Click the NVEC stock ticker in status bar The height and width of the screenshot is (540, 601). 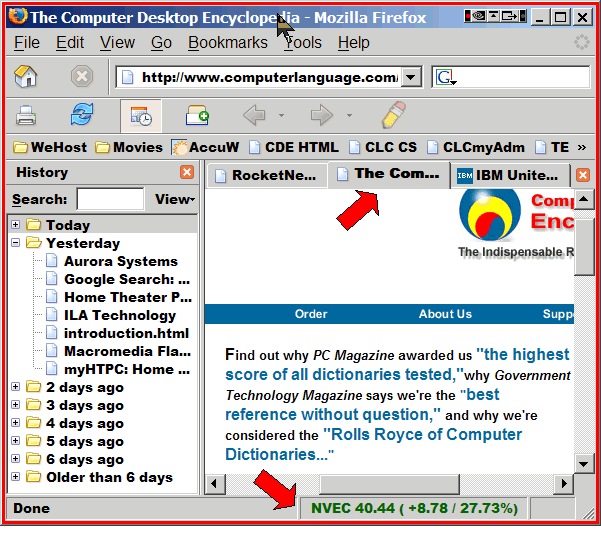(x=414, y=508)
